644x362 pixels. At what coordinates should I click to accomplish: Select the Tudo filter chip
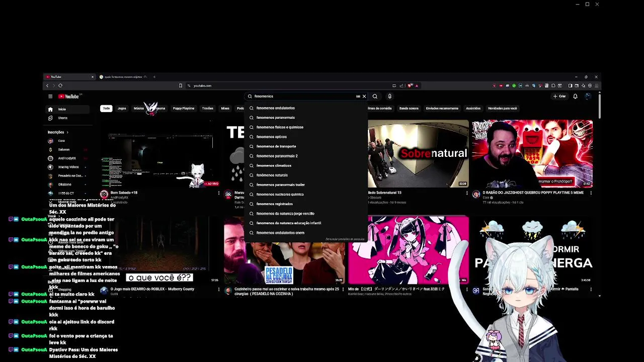click(106, 108)
